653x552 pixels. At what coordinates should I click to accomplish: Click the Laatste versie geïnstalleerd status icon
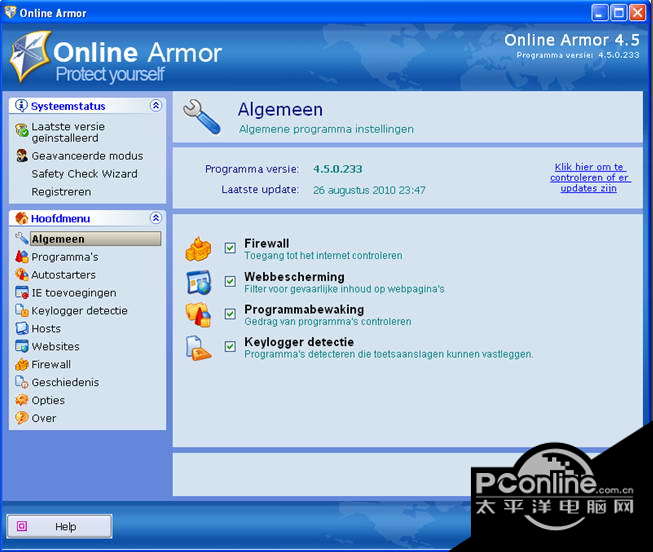[x=22, y=130]
